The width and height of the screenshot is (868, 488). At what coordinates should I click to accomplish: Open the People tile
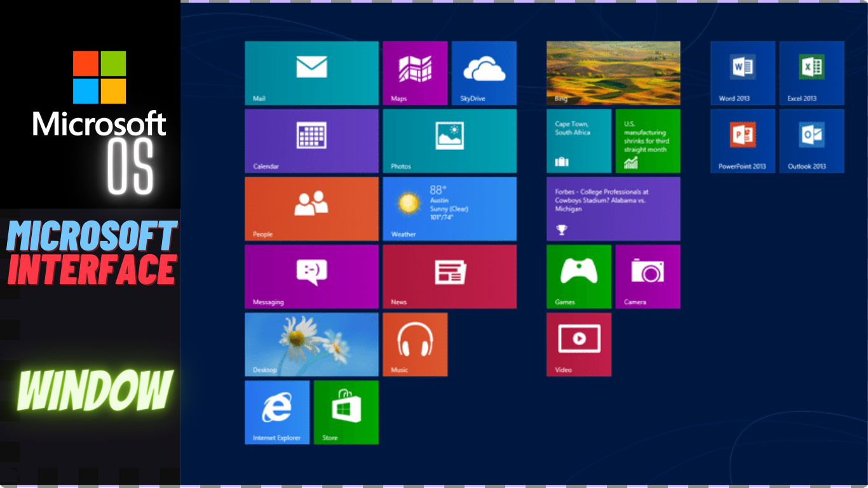pyautogui.click(x=311, y=209)
